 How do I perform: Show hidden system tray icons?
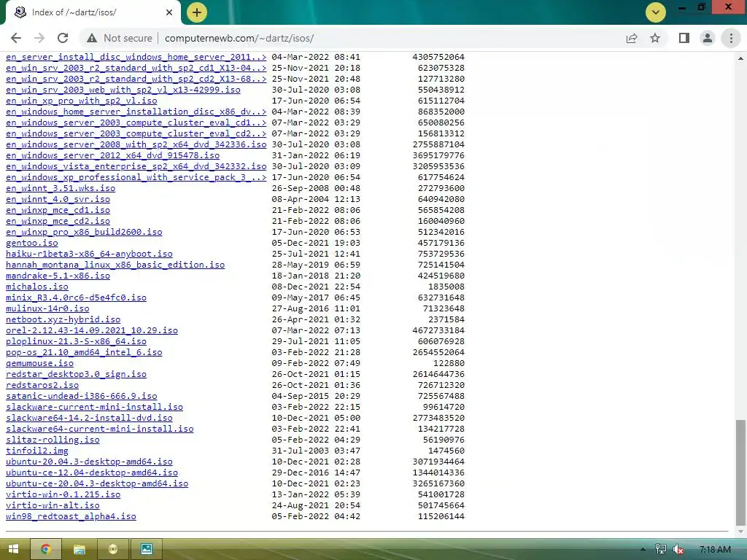(643, 549)
